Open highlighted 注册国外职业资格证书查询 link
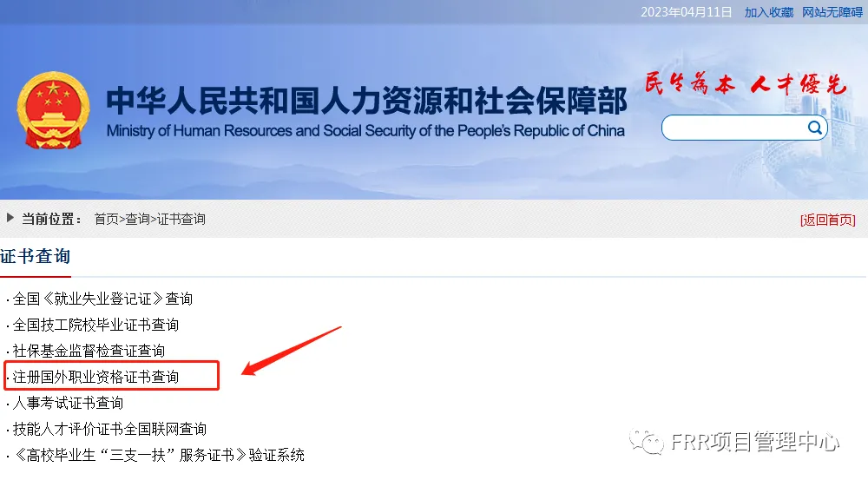This screenshot has height=480, width=868. click(95, 377)
